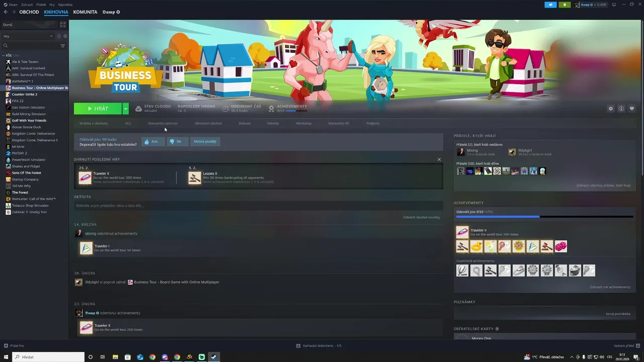Open Zobrazit všechny přátele, kteří hrají link
The image size is (644, 362).
coord(603,186)
